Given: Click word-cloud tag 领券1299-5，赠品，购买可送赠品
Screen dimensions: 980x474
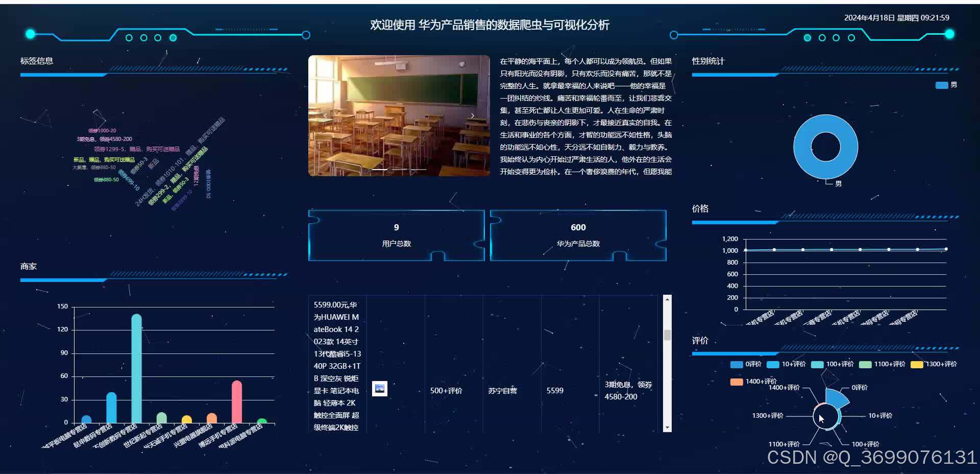Looking at the screenshot, I should pyautogui.click(x=137, y=149).
